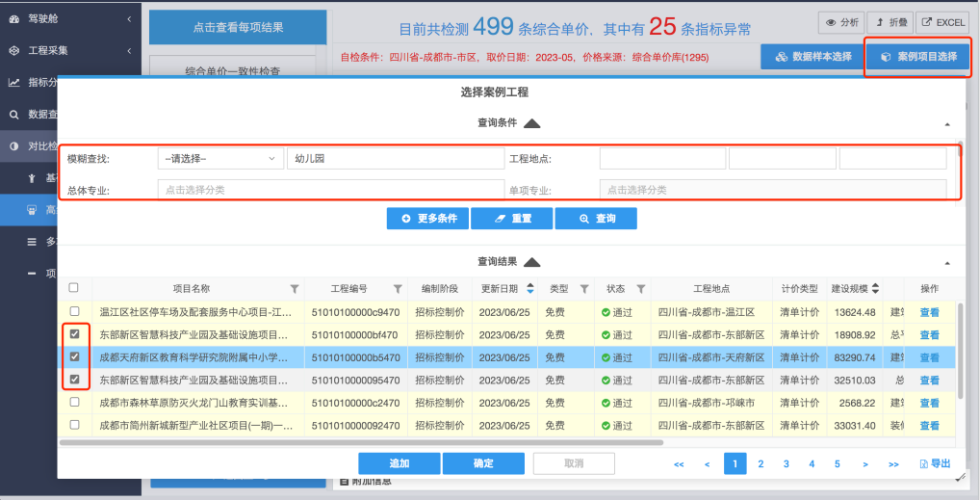
Task: Click the dialog vertical scrollbar
Action: tap(960, 149)
